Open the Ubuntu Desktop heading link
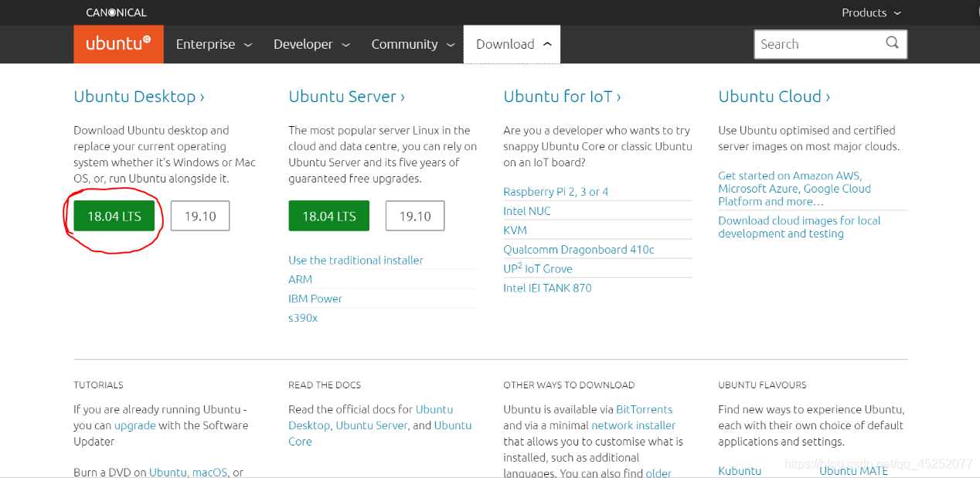Image resolution: width=980 pixels, height=478 pixels. (x=139, y=97)
